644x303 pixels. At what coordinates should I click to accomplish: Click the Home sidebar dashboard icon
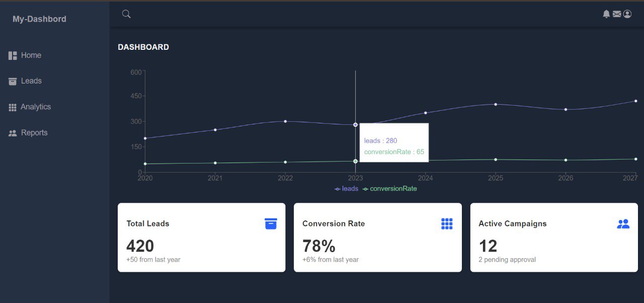coord(13,55)
